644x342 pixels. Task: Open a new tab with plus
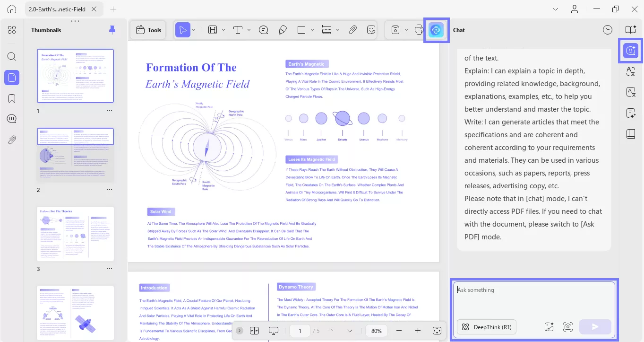pyautogui.click(x=112, y=9)
